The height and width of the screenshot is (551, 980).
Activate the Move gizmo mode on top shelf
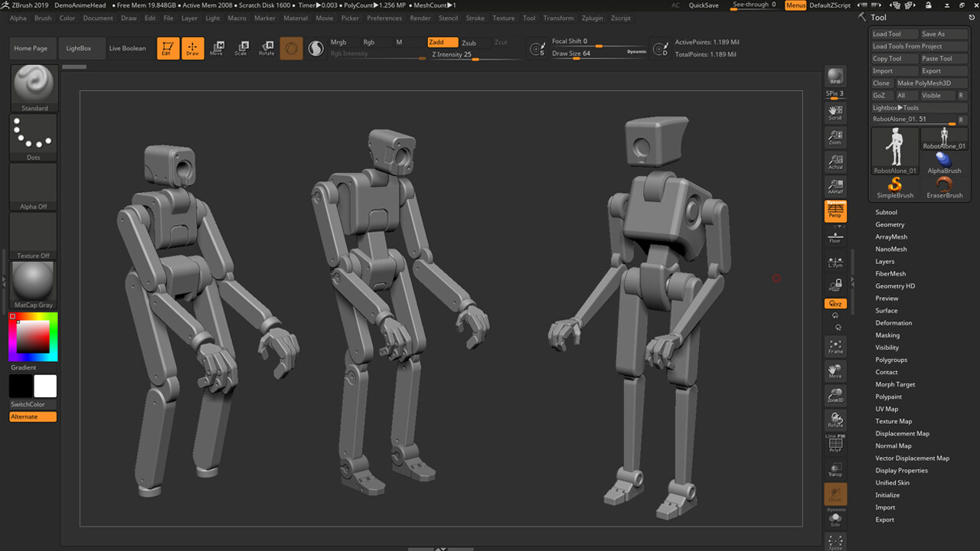click(x=217, y=47)
